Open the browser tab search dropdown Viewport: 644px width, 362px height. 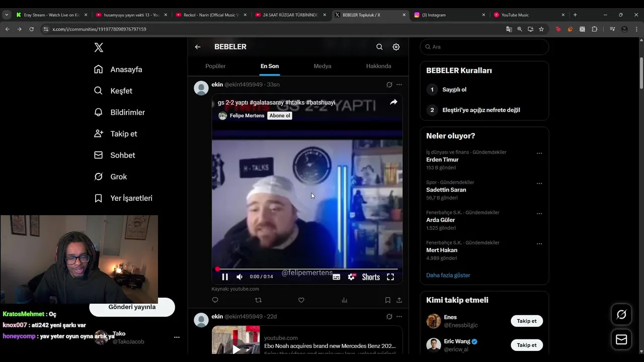(7, 15)
